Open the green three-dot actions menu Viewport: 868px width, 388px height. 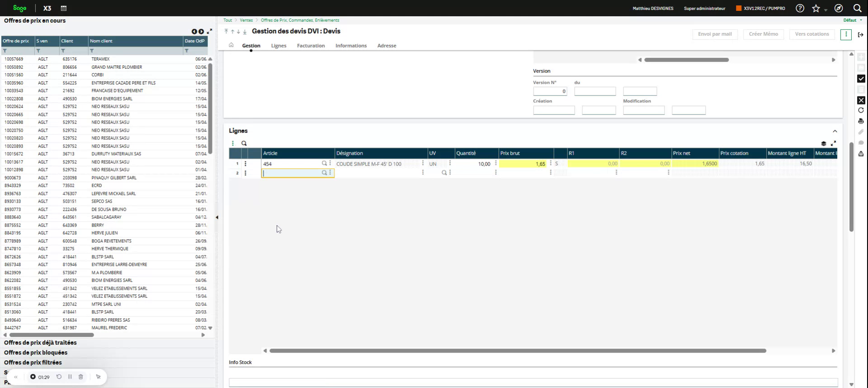pyautogui.click(x=846, y=34)
